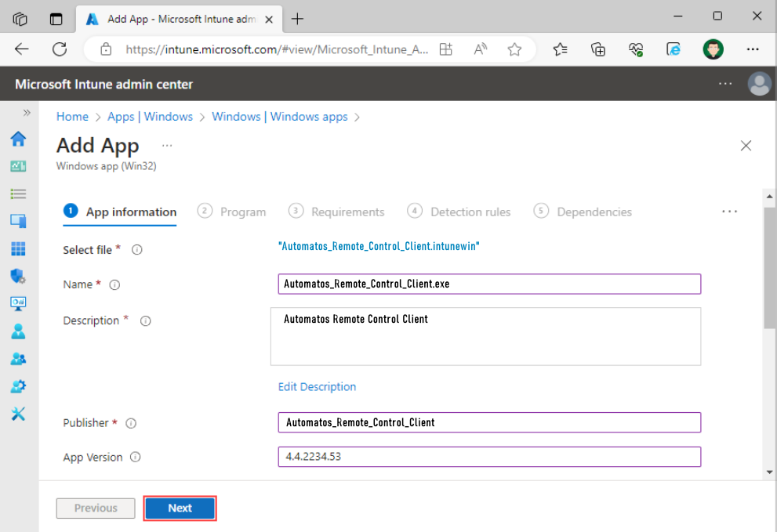Show info tooltip for Name
Image resolution: width=777 pixels, height=532 pixels.
(x=114, y=285)
